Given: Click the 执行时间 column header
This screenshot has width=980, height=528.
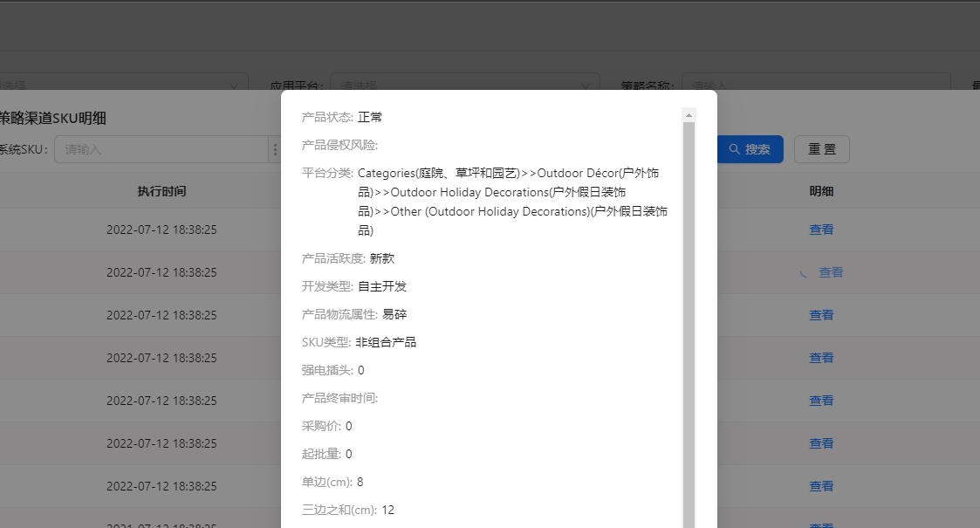Looking at the screenshot, I should click(x=161, y=191).
